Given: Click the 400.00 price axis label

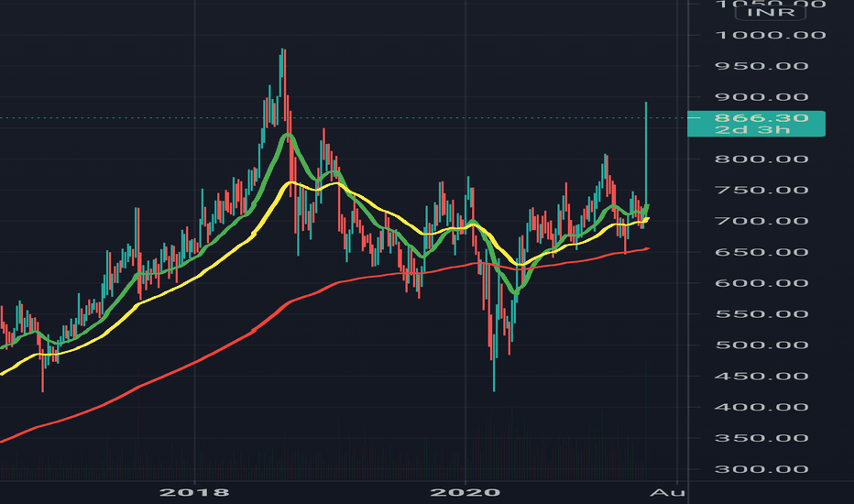Looking at the screenshot, I should tap(761, 407).
